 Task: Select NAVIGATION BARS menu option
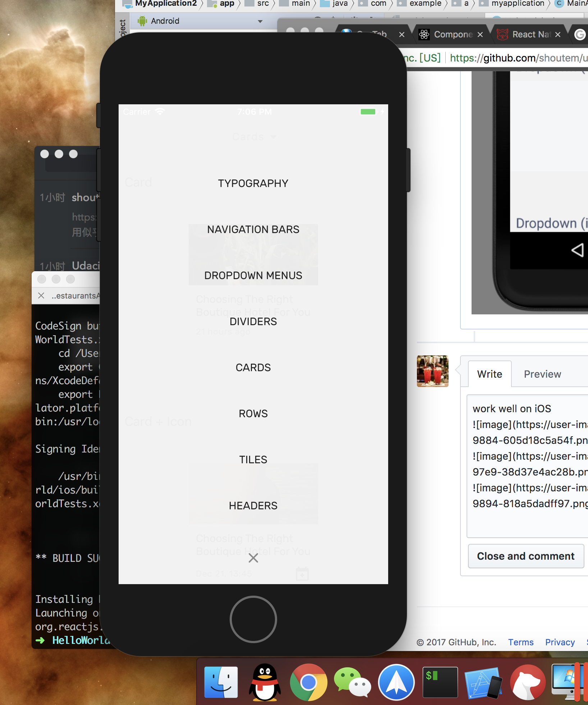[x=253, y=229]
